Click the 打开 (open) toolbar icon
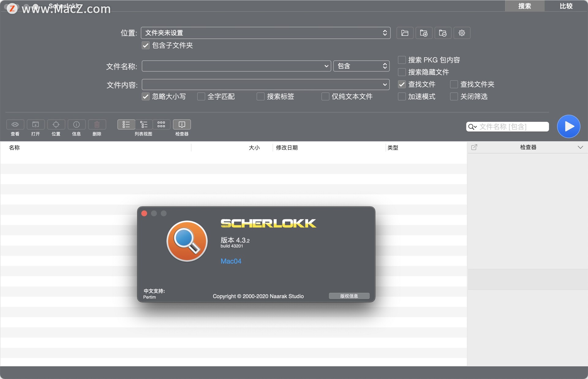The width and height of the screenshot is (588, 379). point(36,125)
